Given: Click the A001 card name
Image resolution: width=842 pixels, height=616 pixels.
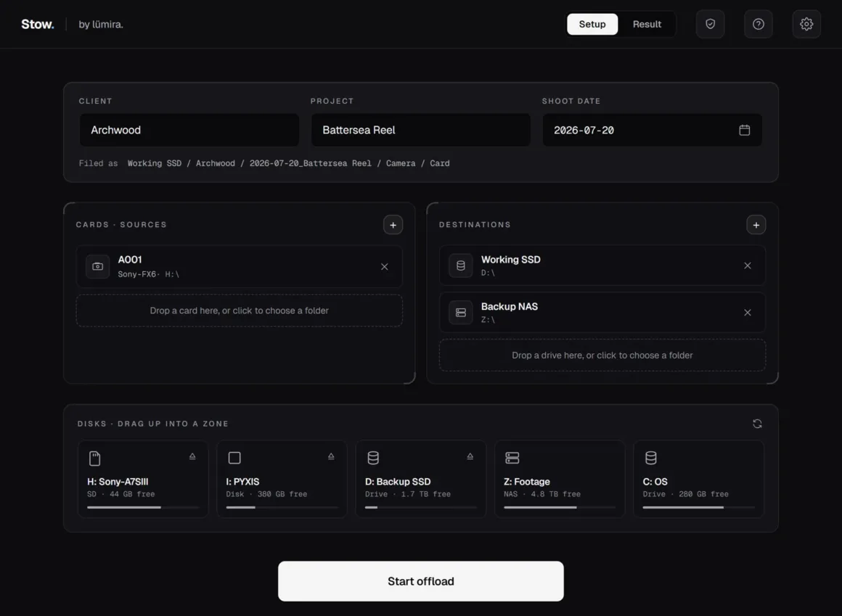Looking at the screenshot, I should [130, 260].
